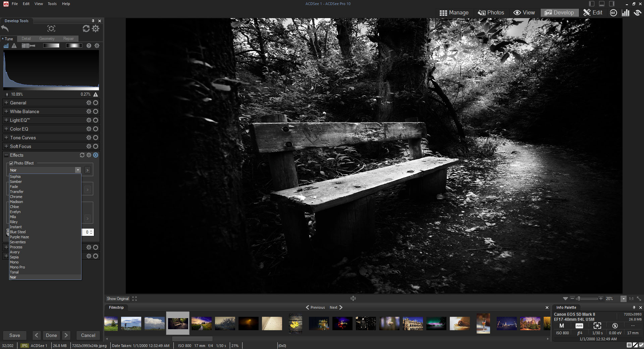The width and height of the screenshot is (644, 349).
Task: Select the Linear Gradient tool
Action: click(51, 46)
